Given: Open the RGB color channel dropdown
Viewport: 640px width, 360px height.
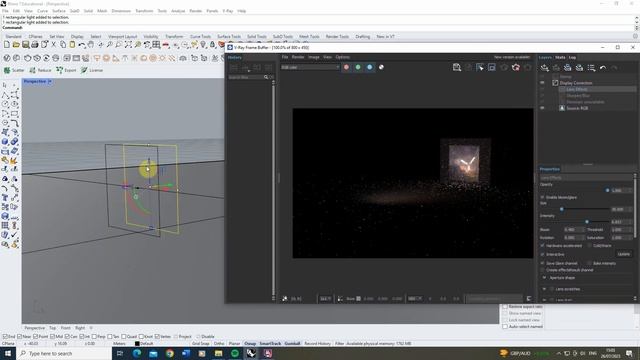Looking at the screenshot, I should [310, 67].
